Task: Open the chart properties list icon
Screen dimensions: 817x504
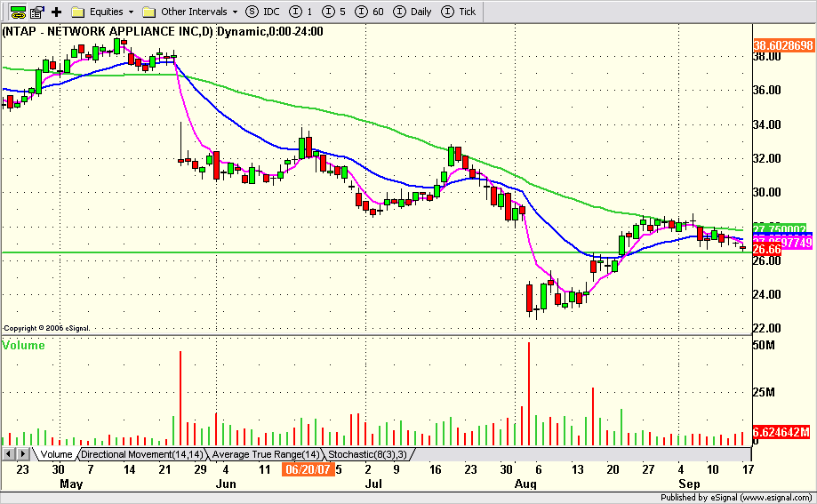Action: click(37, 12)
